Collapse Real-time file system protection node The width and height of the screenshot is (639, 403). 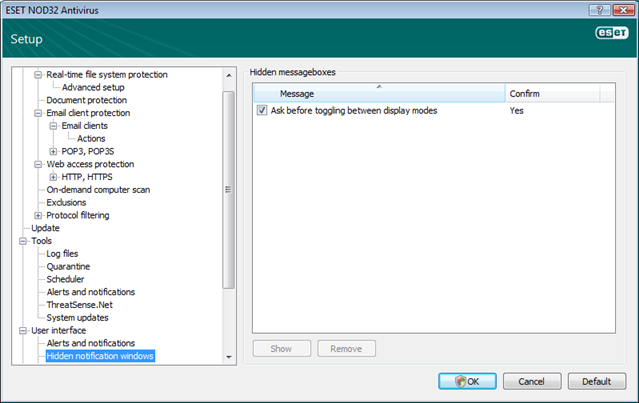(x=38, y=75)
